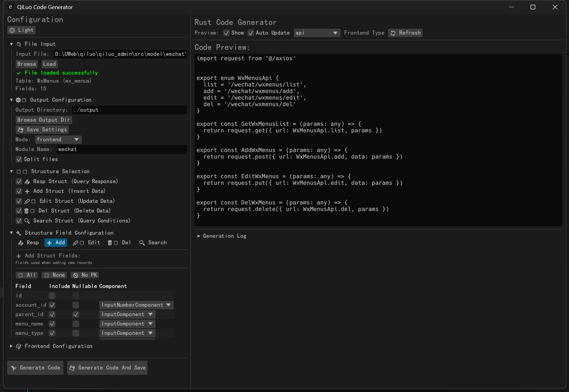Image resolution: width=569 pixels, height=392 pixels.
Task: Uncheck Include for menu_type field
Action: click(x=52, y=333)
